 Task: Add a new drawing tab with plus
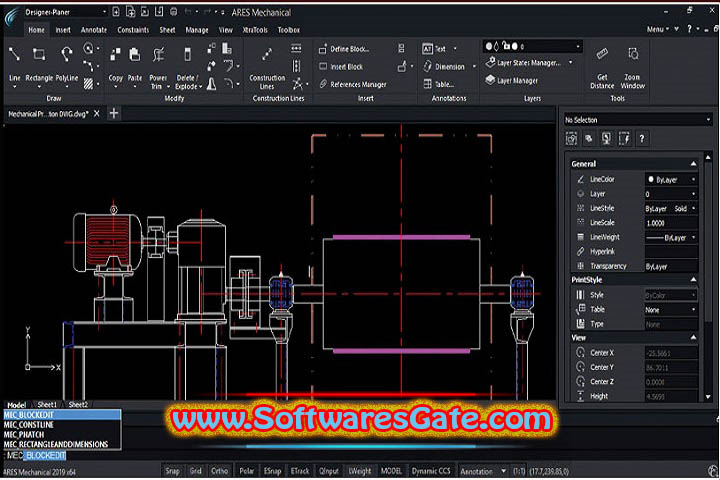[114, 113]
